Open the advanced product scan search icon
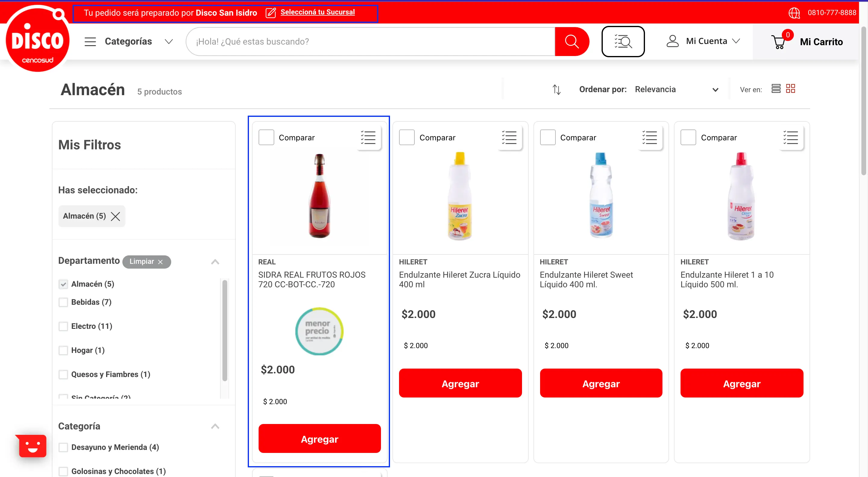 623,41
